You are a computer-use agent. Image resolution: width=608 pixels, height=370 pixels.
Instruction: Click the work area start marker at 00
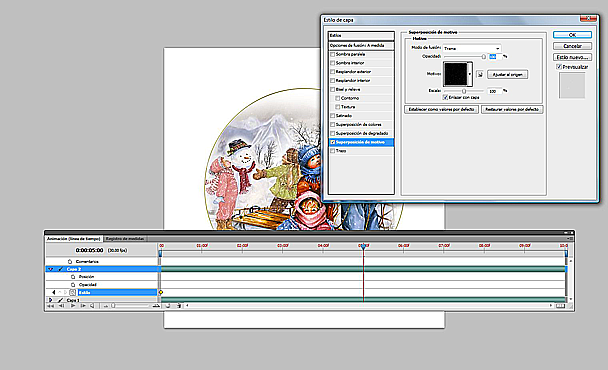pos(160,253)
